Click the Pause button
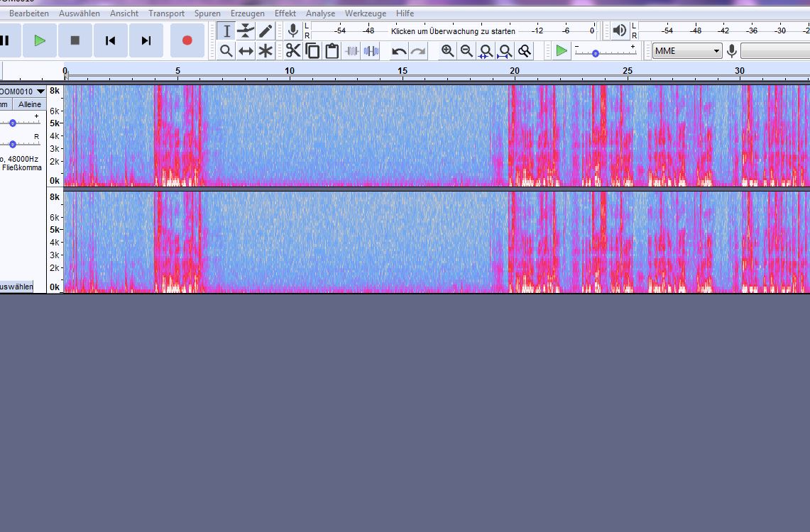The height and width of the screenshot is (532, 810). 6,40
